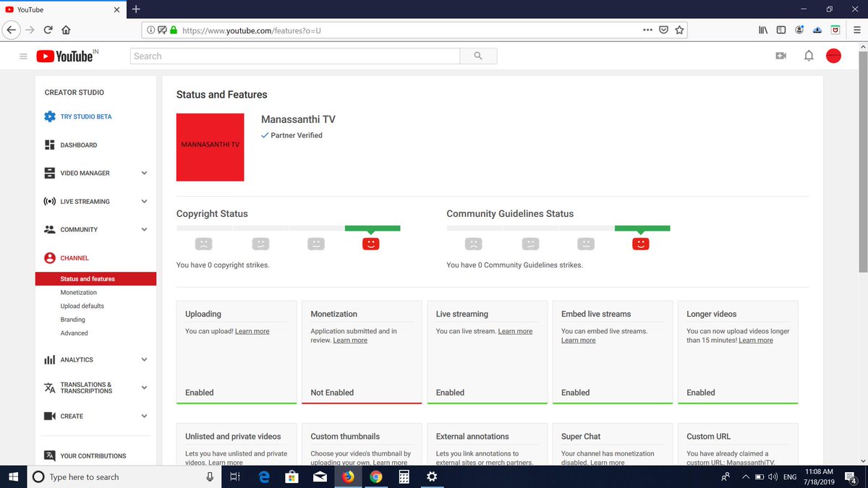Bookmark this page with the star

pos(679,30)
